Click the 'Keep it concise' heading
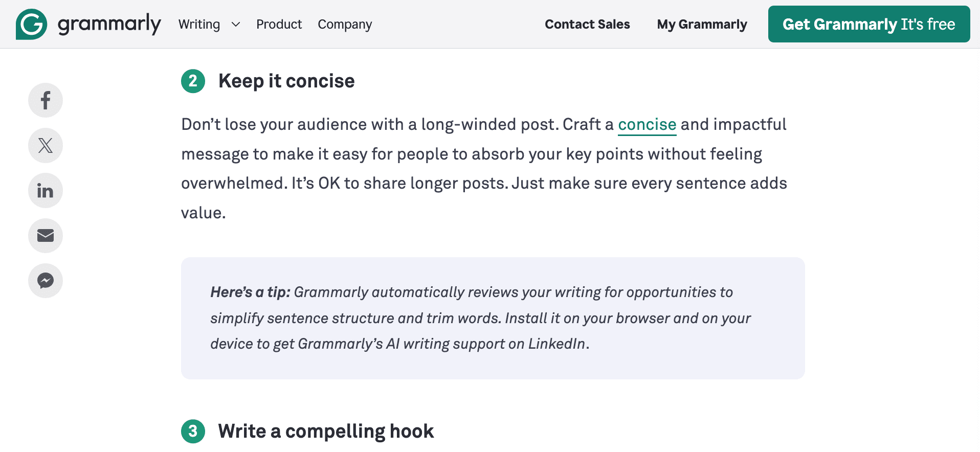 tap(286, 81)
